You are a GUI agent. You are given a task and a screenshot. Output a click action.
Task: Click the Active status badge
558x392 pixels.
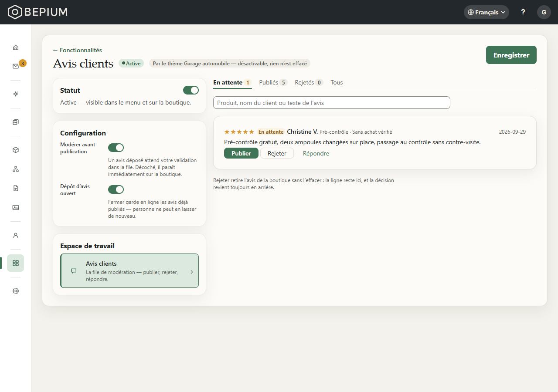coord(131,63)
